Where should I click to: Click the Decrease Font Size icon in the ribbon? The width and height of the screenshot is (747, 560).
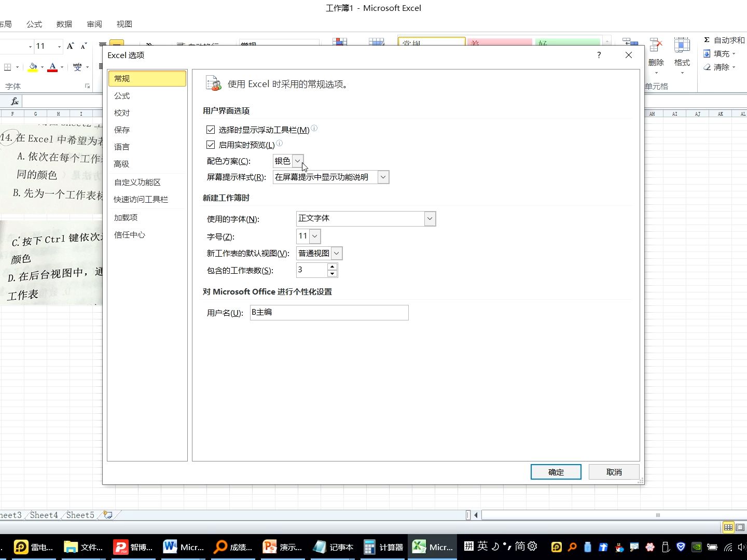84,46
